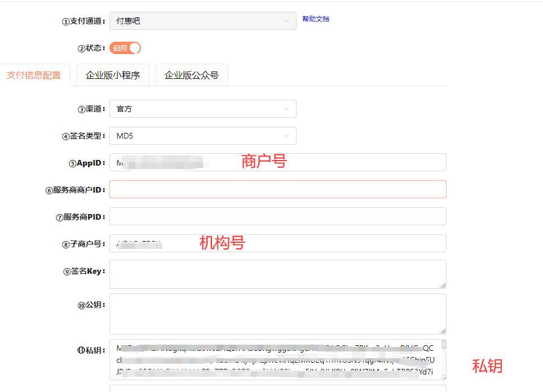The image size is (543, 392).
Task: Toggle the 启用 status switch
Action: click(x=125, y=48)
